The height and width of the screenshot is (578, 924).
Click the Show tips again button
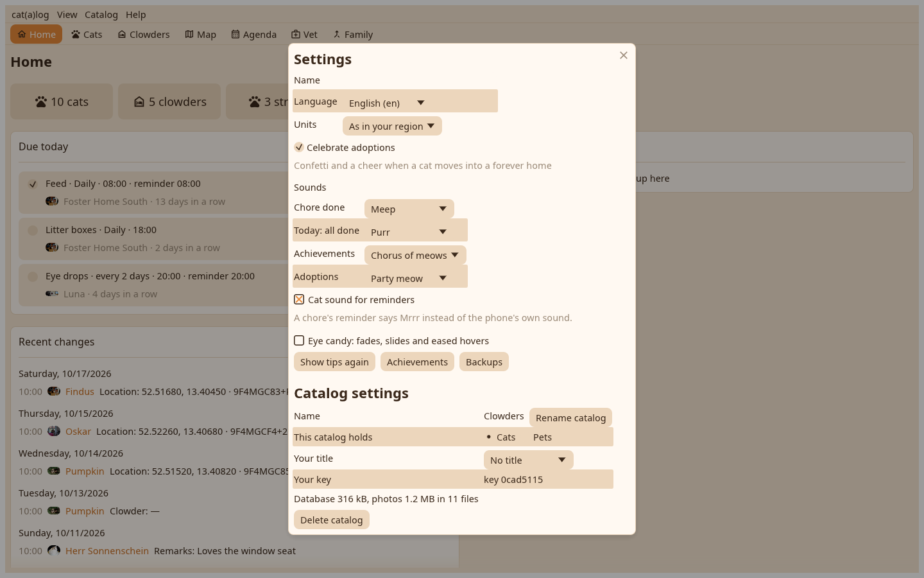coord(334,362)
